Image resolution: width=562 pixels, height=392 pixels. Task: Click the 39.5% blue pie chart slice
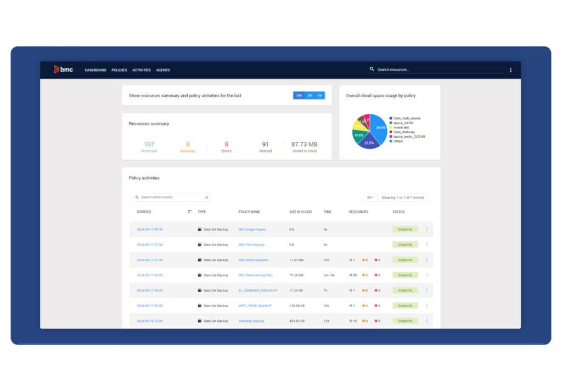(379, 128)
